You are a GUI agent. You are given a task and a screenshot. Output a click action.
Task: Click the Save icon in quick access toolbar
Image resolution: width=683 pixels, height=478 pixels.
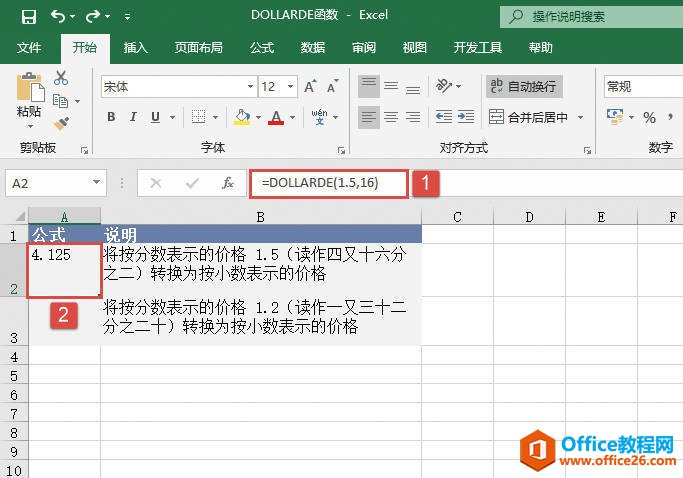[x=29, y=17]
